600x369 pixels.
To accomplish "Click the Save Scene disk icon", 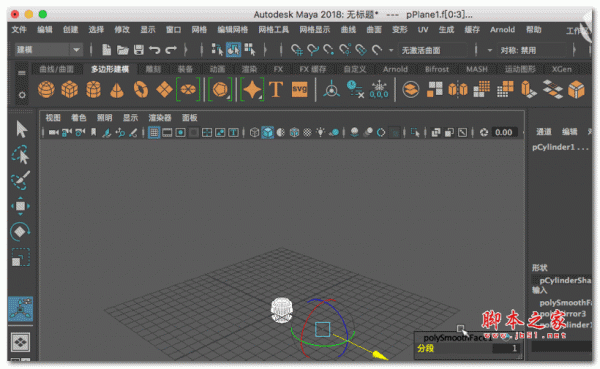I will click(139, 50).
